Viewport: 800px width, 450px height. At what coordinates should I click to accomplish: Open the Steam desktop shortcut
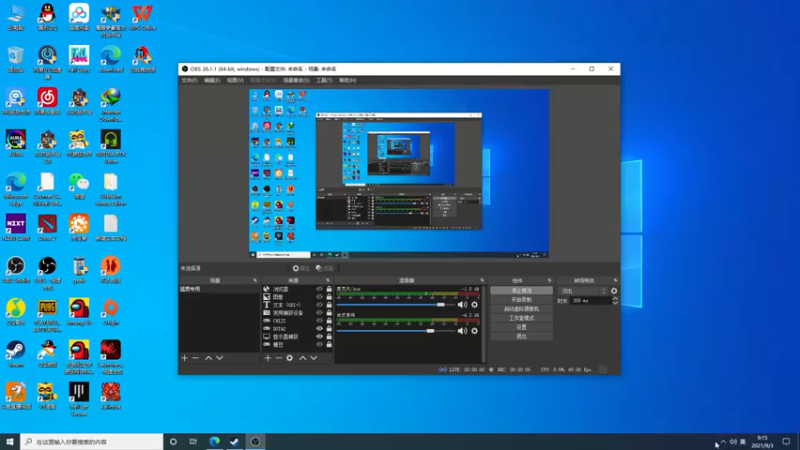point(16,354)
